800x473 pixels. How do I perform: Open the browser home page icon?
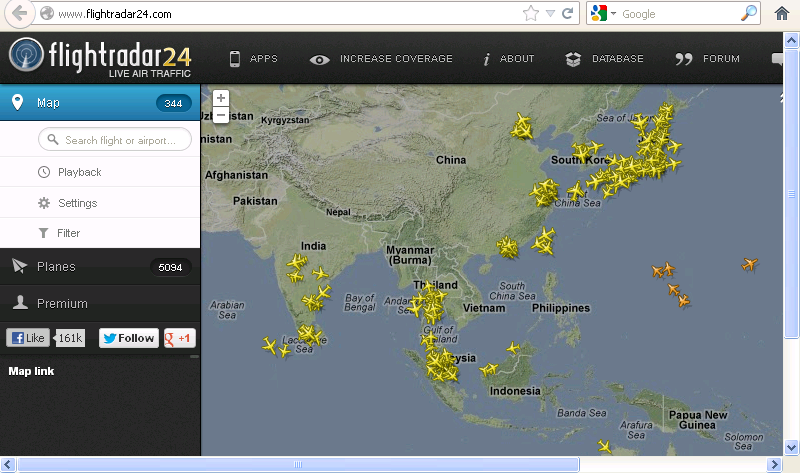(x=782, y=14)
